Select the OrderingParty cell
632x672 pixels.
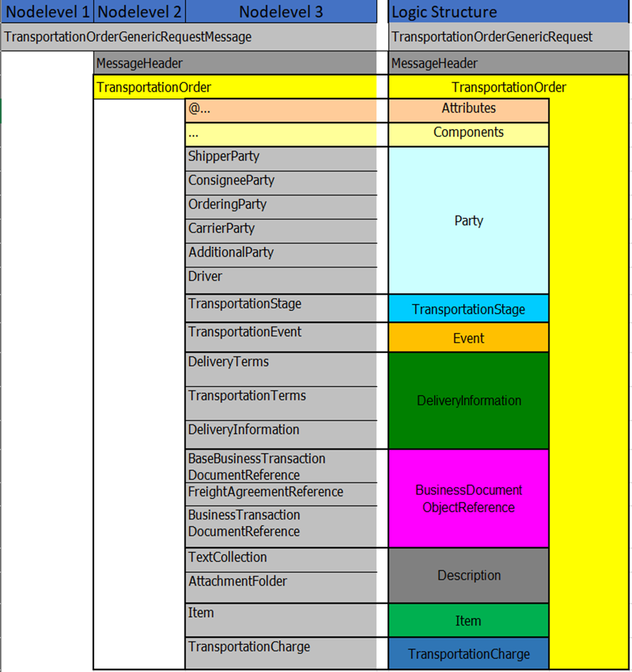pos(280,205)
